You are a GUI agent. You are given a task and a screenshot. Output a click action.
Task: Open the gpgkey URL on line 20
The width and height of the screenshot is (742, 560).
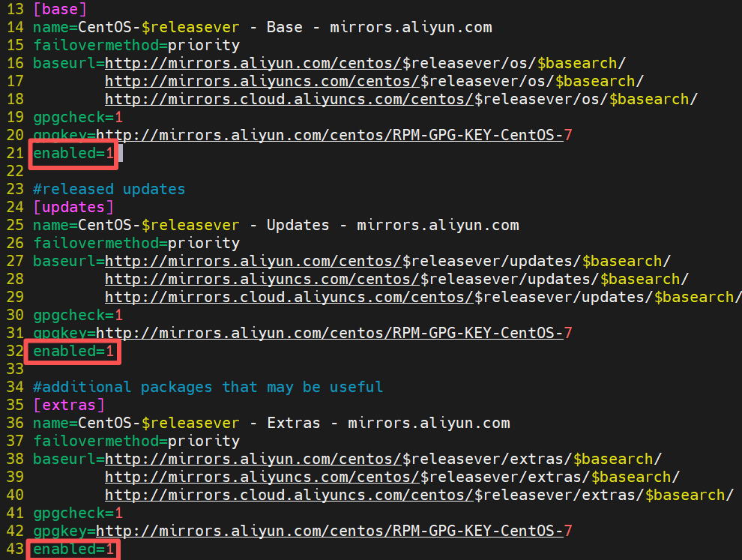[334, 135]
